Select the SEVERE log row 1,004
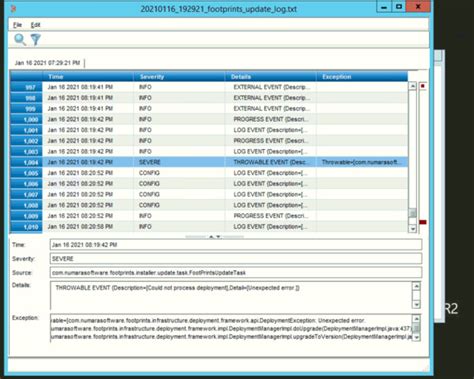474x379 pixels. [209, 162]
